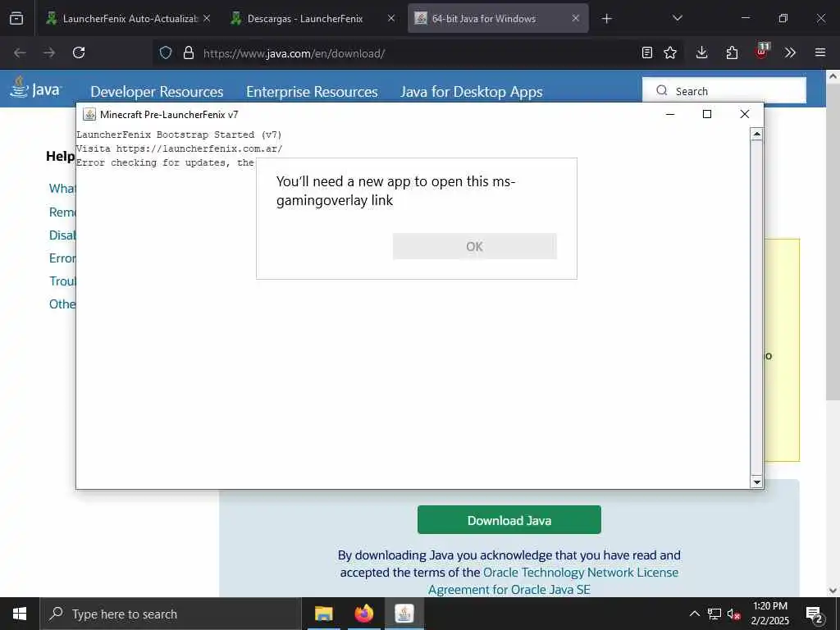Click the 'Visita https://launcherfenix.com.ar/' log line

click(x=179, y=148)
